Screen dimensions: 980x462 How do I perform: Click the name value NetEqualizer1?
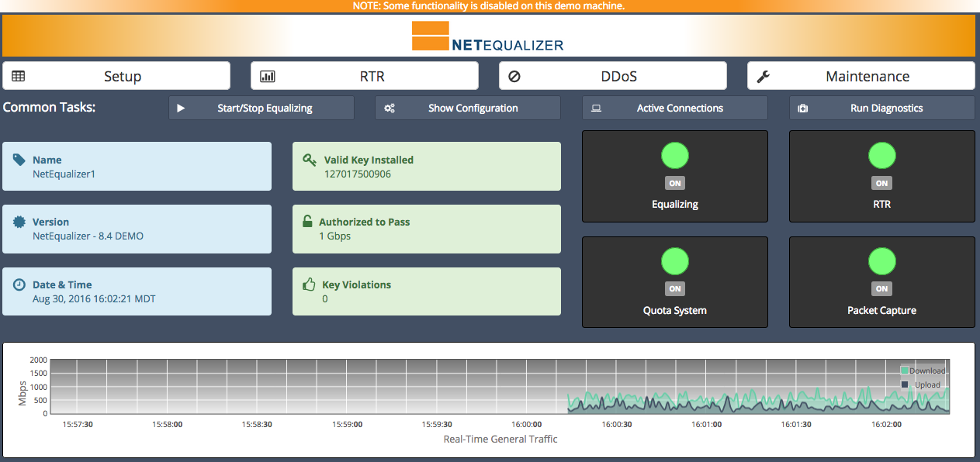click(64, 174)
